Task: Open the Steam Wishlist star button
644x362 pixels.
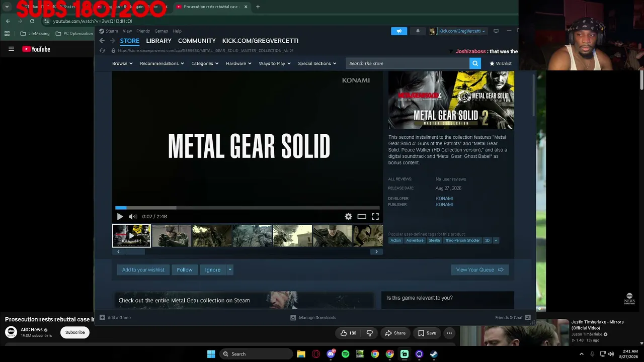Action: click(501, 63)
